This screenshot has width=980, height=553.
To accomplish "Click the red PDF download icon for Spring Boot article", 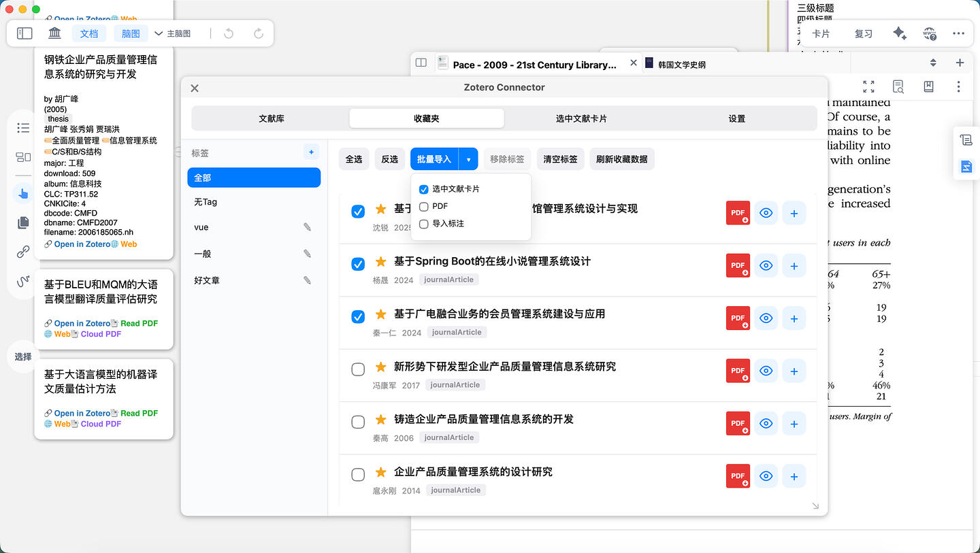I will tap(738, 265).
